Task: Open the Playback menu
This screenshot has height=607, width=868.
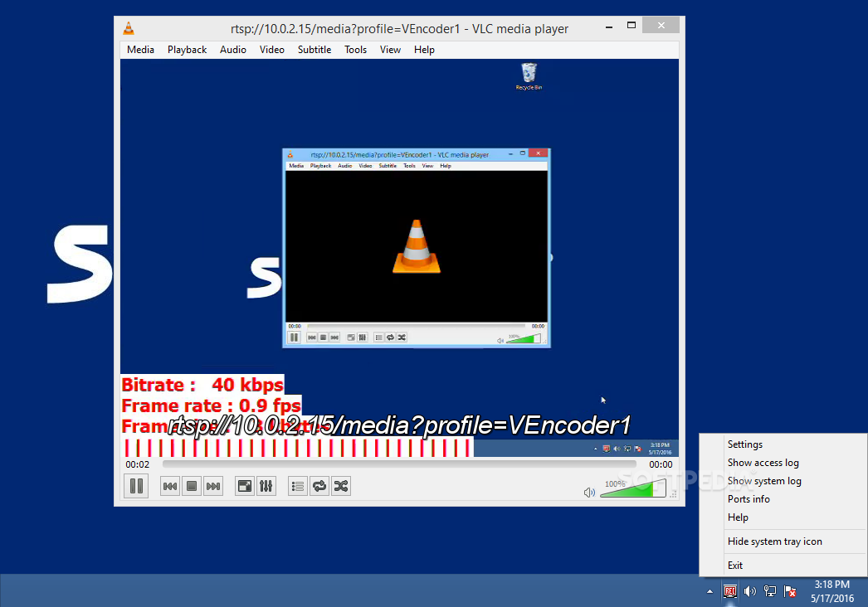Action: coord(187,50)
